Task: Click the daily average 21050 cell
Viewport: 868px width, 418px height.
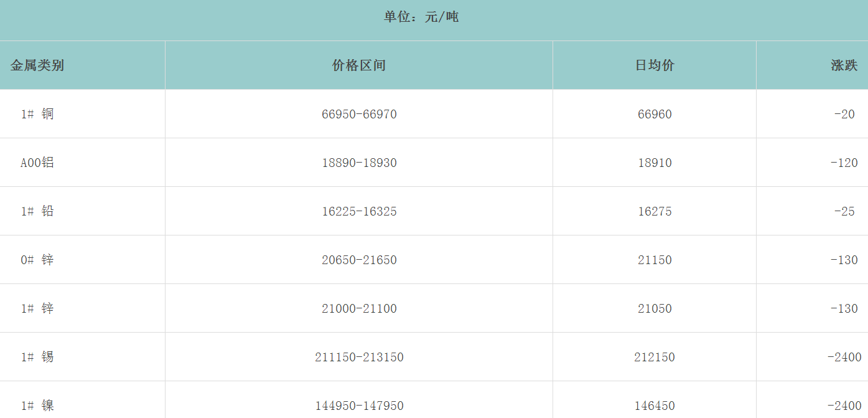Action: (x=655, y=308)
